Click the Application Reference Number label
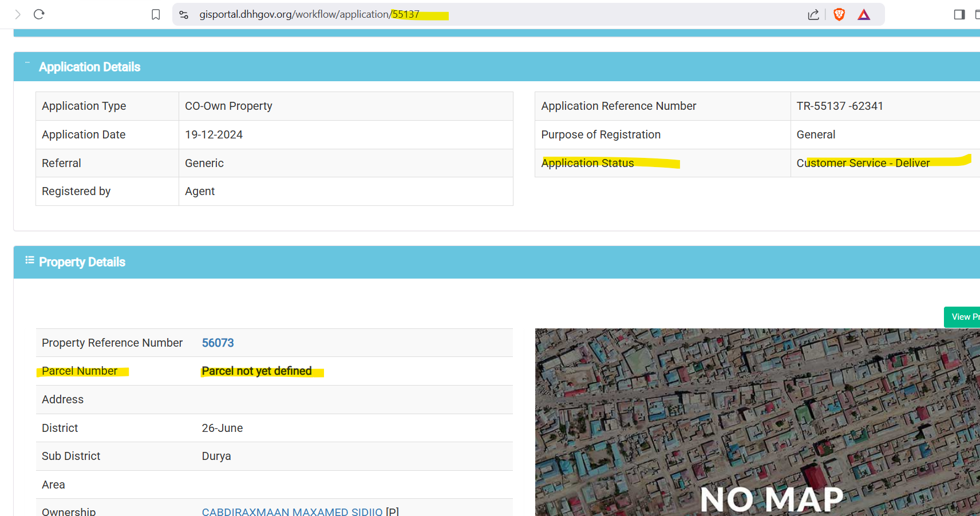Image resolution: width=980 pixels, height=516 pixels. click(619, 106)
